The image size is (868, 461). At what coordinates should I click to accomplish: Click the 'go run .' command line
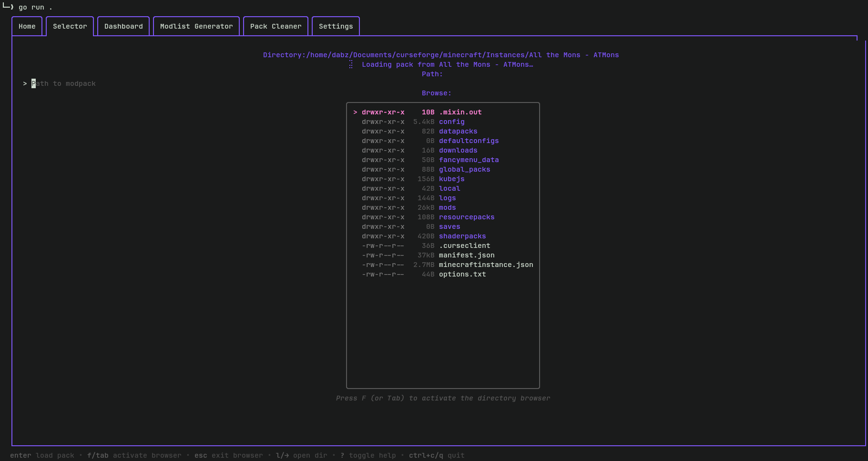(x=35, y=7)
